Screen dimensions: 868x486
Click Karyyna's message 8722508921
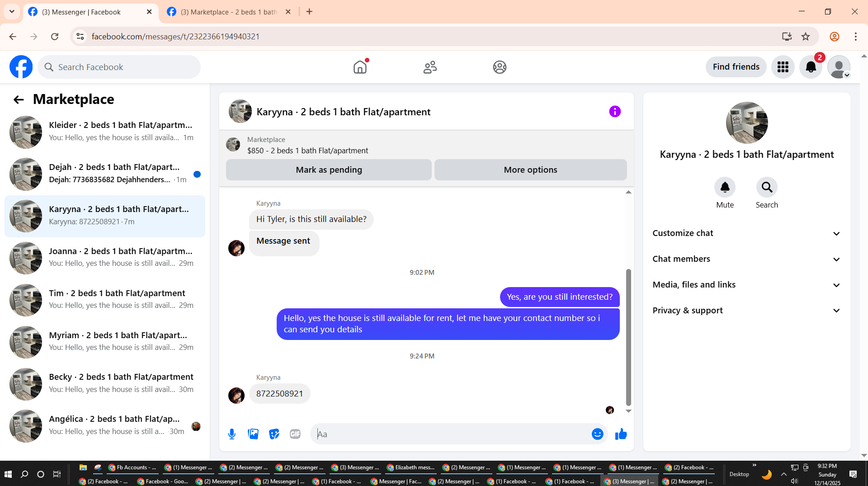point(279,394)
